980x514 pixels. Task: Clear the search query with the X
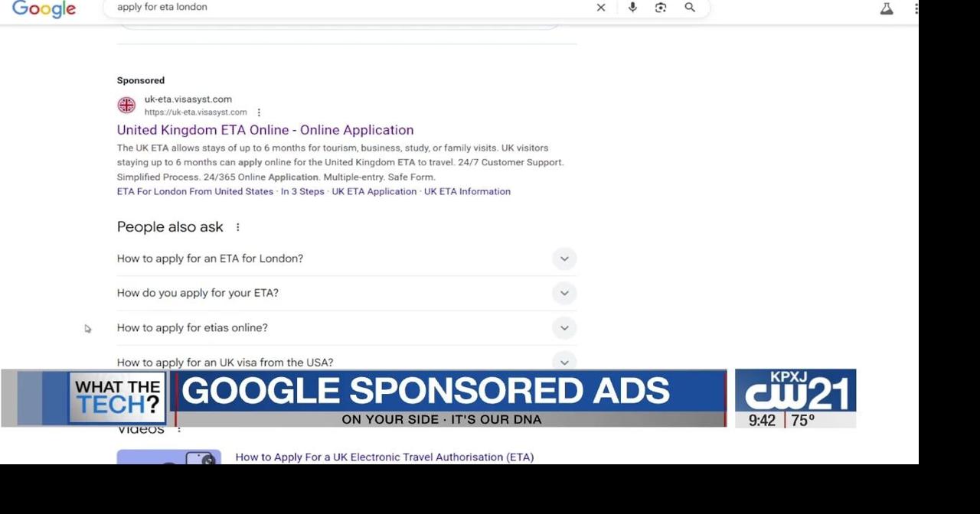point(601,8)
